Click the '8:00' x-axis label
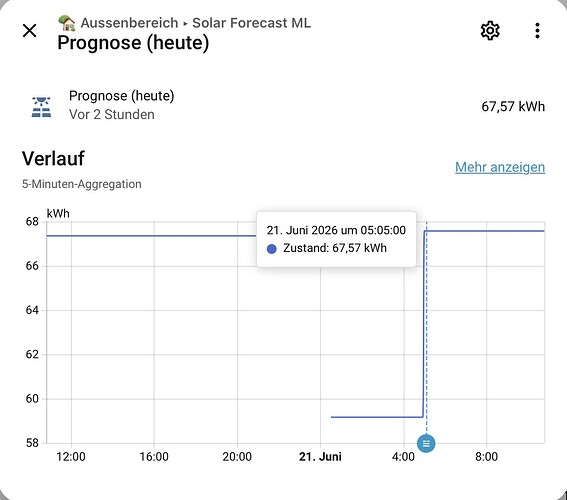This screenshot has height=500, width=567. coord(486,457)
